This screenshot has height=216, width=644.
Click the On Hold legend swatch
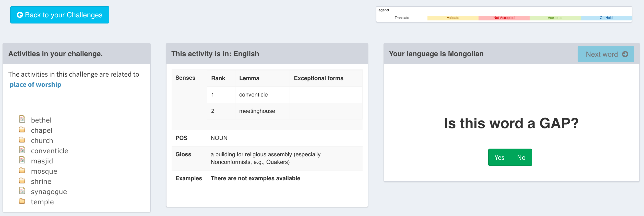click(x=606, y=18)
